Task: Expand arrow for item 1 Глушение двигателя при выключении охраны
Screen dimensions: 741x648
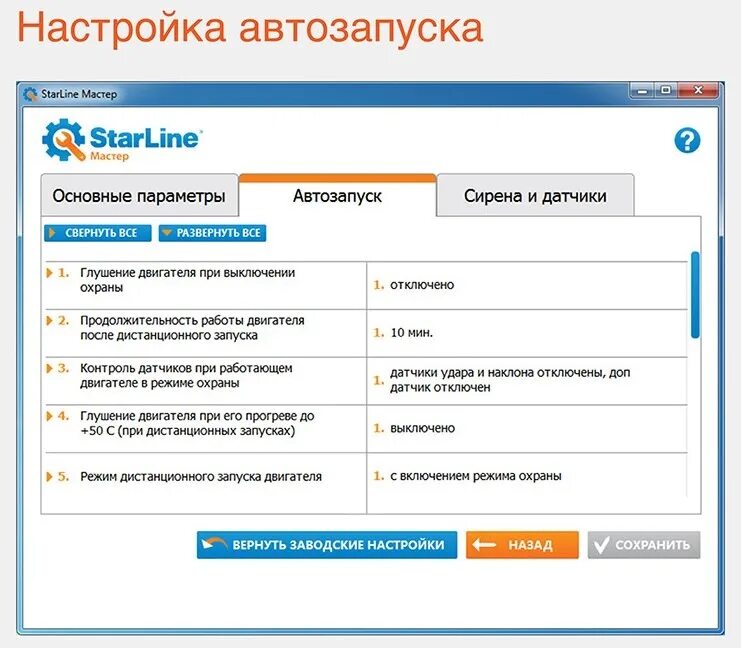Action: tap(49, 273)
